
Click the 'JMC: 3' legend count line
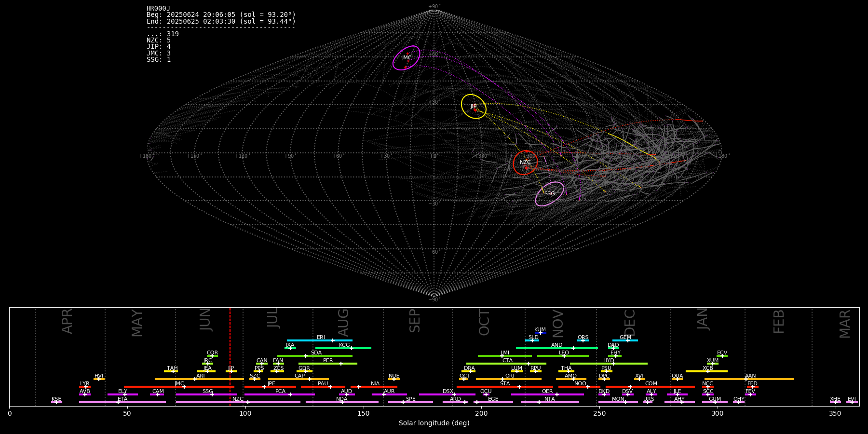(x=159, y=53)
